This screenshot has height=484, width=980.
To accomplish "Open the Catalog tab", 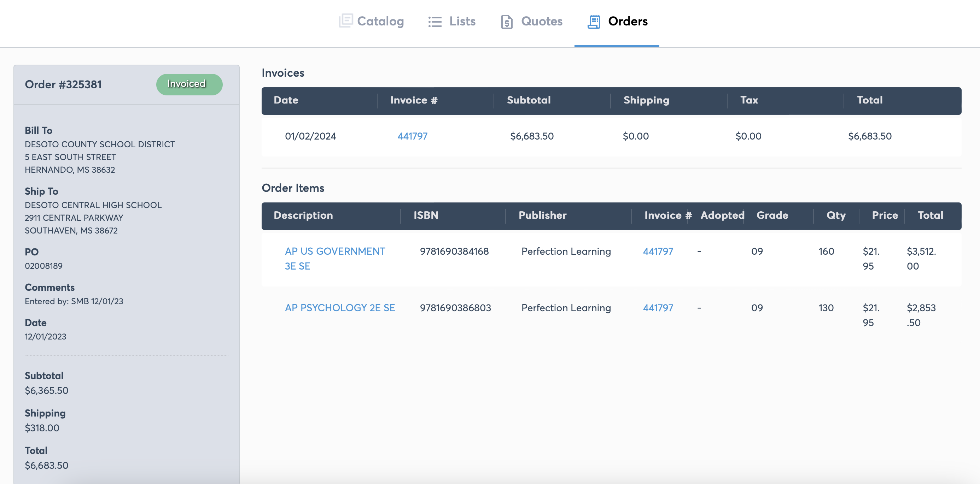I will pos(371,21).
